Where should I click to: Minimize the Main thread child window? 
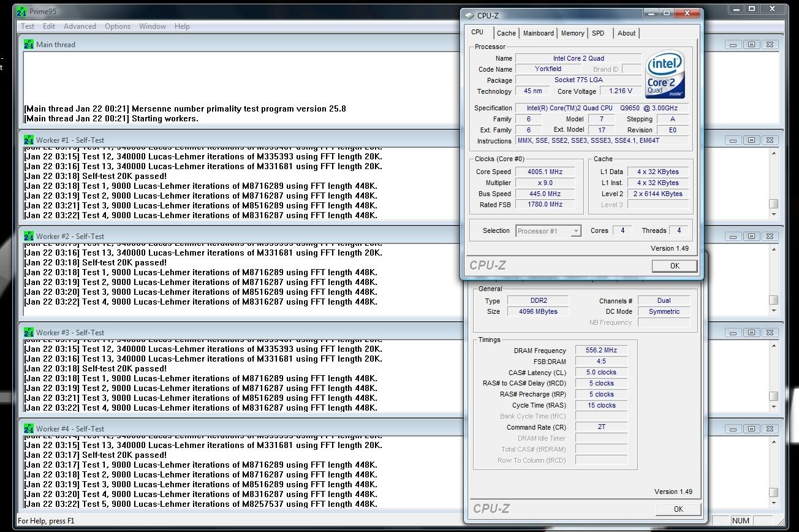(734, 44)
